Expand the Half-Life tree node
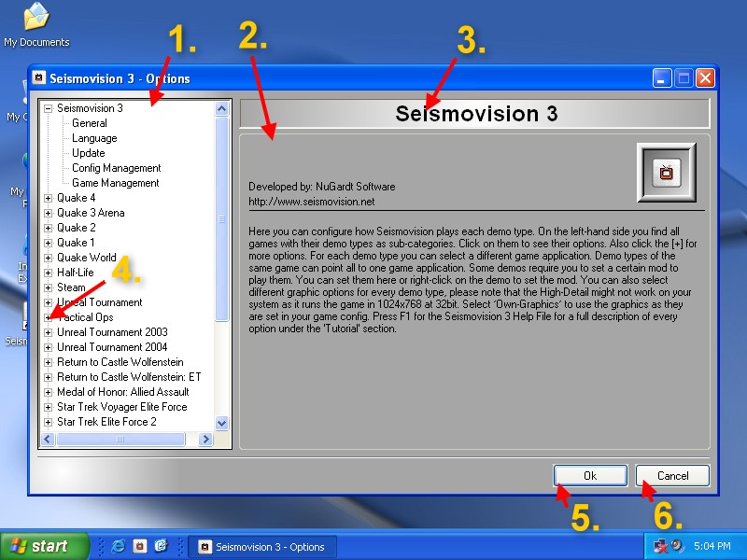The height and width of the screenshot is (560, 747). tap(49, 273)
